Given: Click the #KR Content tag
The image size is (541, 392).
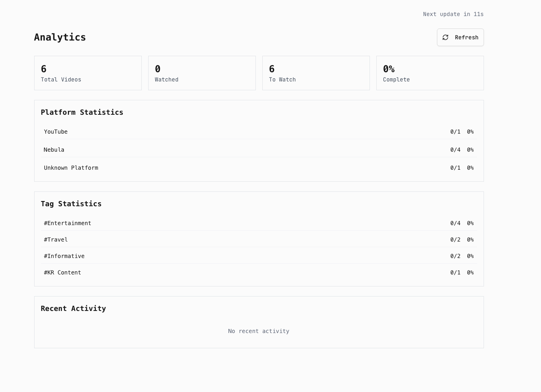Looking at the screenshot, I should [63, 272].
